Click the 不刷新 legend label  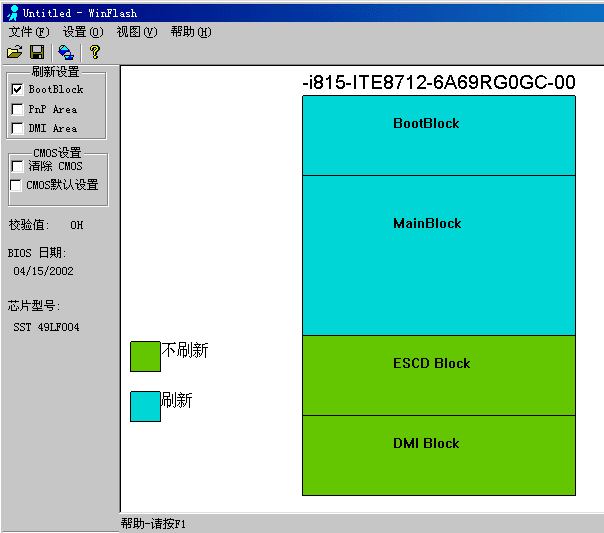pos(185,350)
